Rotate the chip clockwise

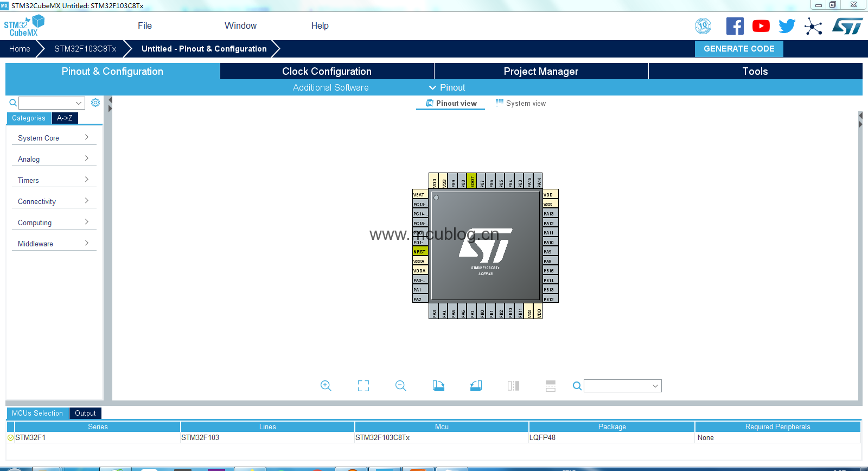click(x=438, y=386)
